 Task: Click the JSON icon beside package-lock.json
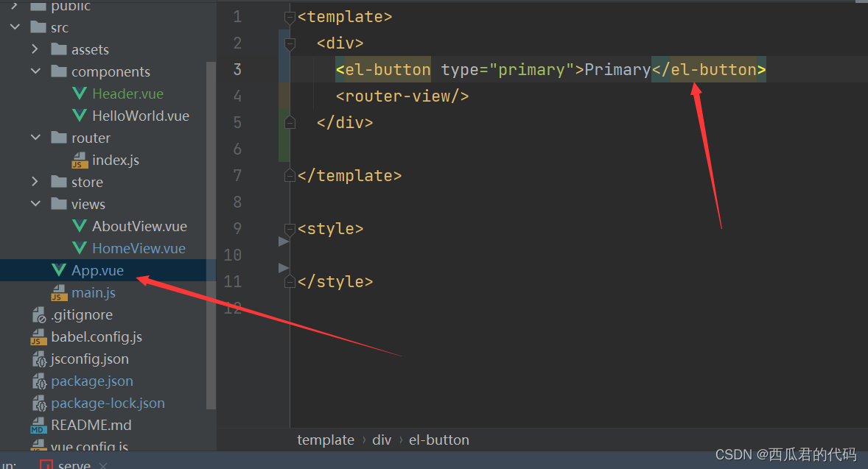point(39,403)
